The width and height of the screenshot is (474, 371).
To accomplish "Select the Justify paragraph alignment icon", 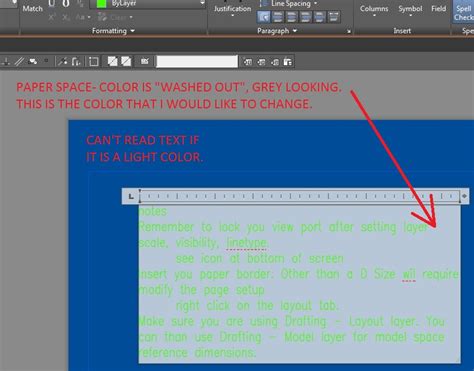I will [x=319, y=17].
